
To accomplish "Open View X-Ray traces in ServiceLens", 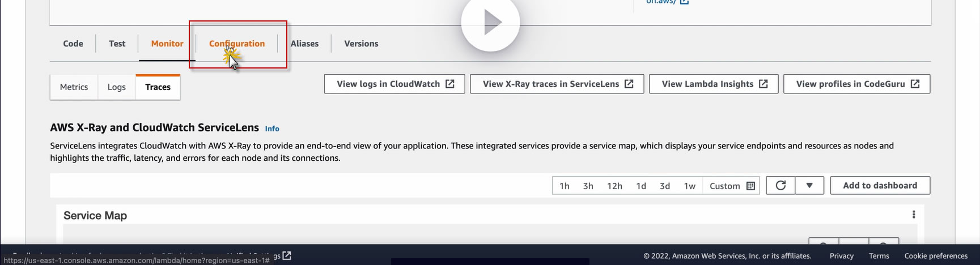I will click(557, 84).
